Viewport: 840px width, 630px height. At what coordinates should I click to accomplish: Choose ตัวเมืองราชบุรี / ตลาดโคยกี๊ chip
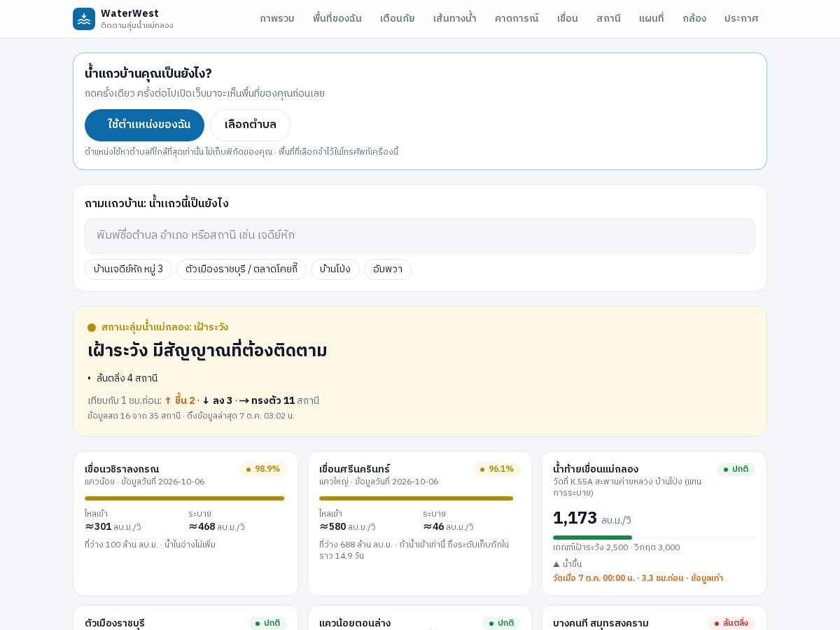click(241, 269)
